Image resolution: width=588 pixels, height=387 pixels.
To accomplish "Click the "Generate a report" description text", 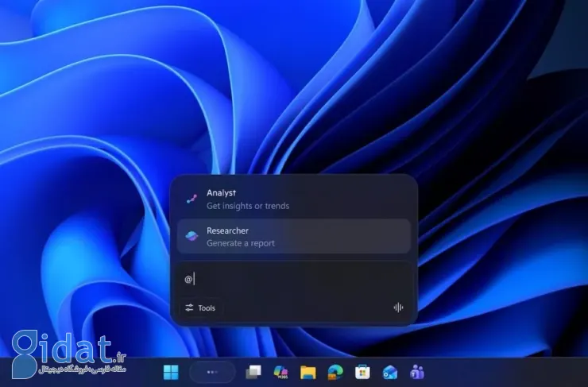I will (x=241, y=243).
